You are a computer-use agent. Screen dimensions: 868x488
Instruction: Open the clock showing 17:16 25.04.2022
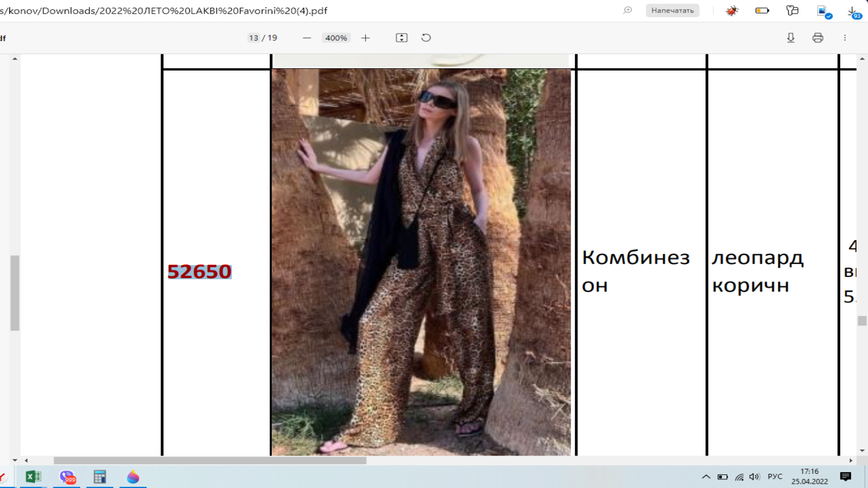tap(809, 477)
